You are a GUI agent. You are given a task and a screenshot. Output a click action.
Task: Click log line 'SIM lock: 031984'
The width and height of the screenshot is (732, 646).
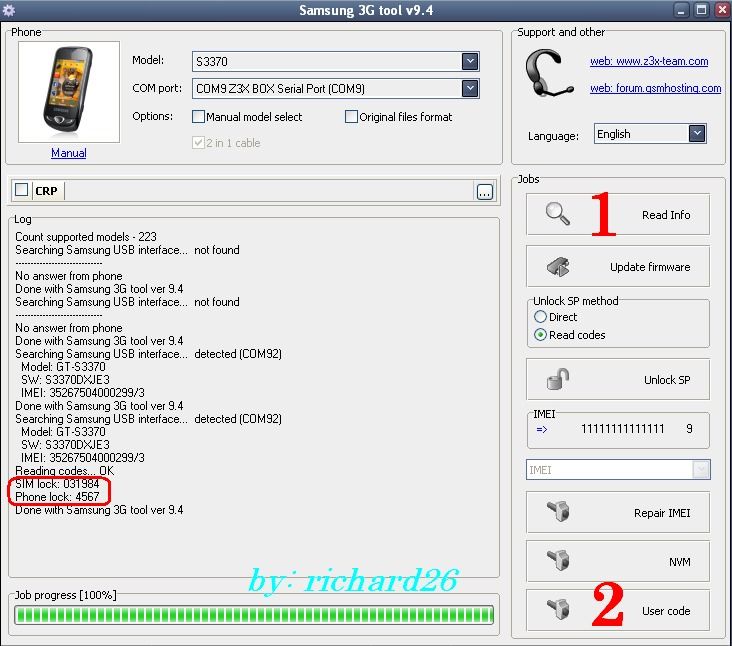click(57, 484)
